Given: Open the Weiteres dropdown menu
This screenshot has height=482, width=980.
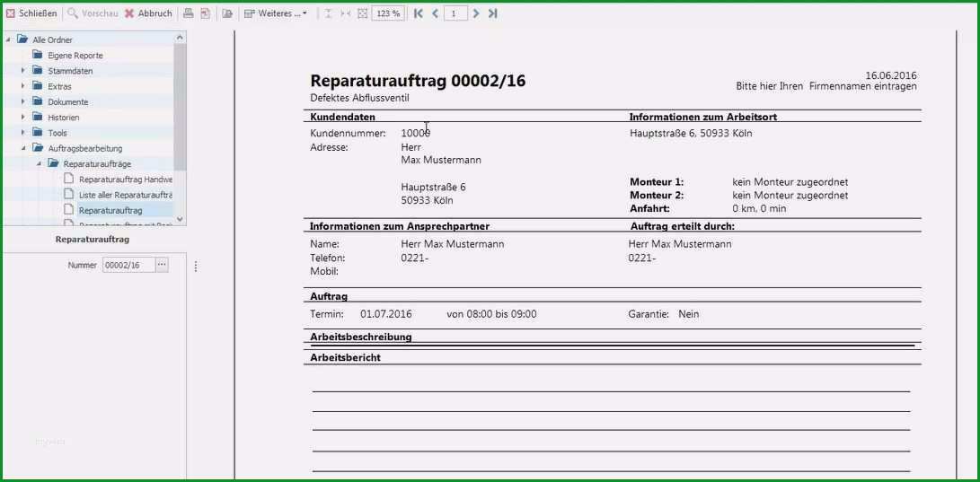Looking at the screenshot, I should coord(276,13).
